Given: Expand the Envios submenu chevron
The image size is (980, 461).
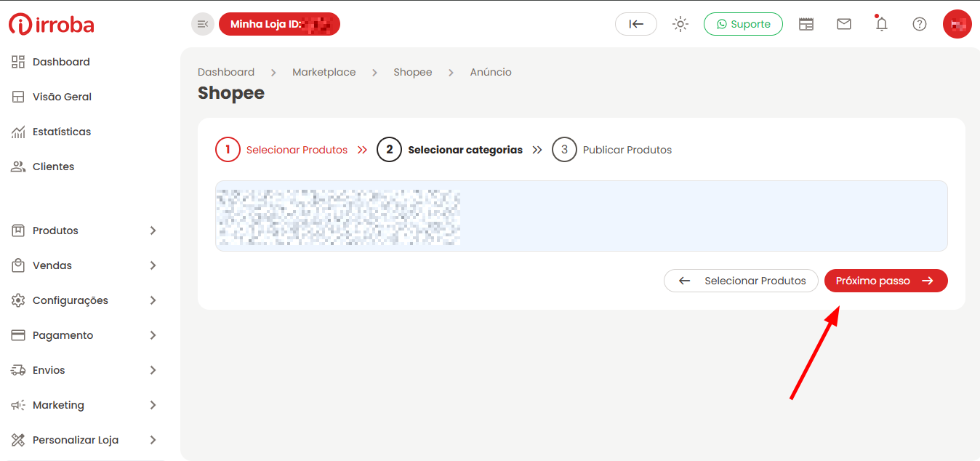Looking at the screenshot, I should [153, 370].
